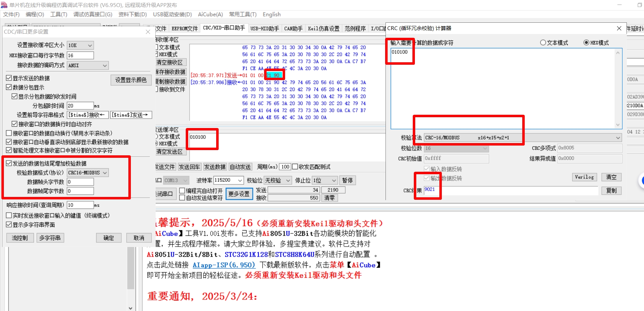Screen dimensions: 644x311
Task: Click the 周期(ms) 100 input field
Action: coord(285,167)
